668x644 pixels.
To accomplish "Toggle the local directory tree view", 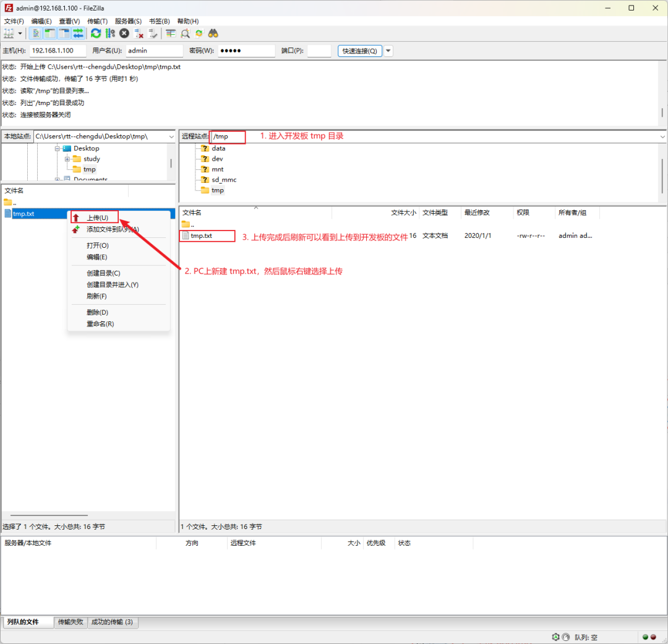I will click(x=50, y=33).
